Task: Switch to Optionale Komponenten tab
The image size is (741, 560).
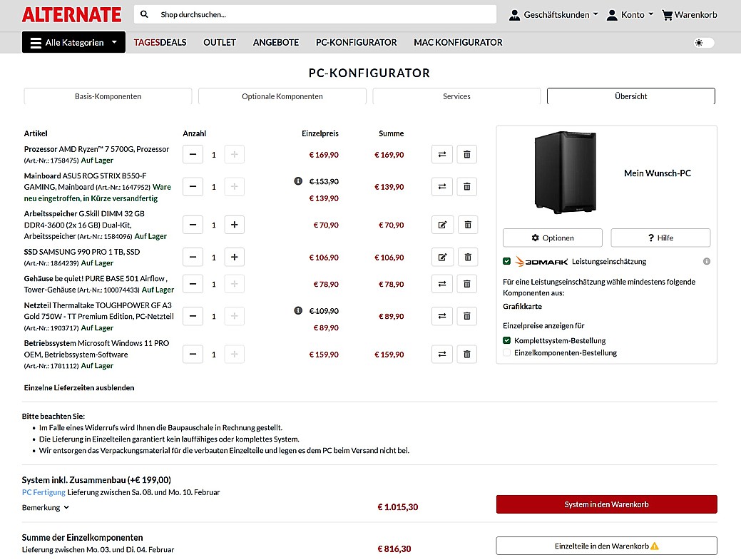Action: (282, 96)
